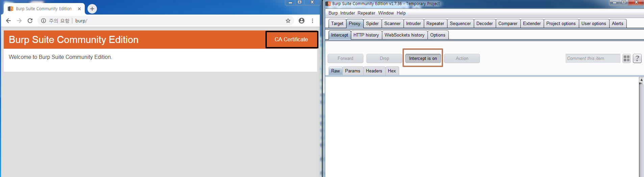Open the Burp item highlight color grid icon
644x177 pixels.
point(627,59)
